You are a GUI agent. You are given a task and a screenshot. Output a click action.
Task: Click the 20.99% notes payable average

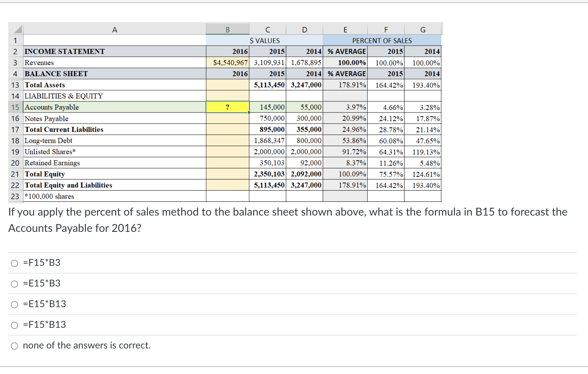345,118
